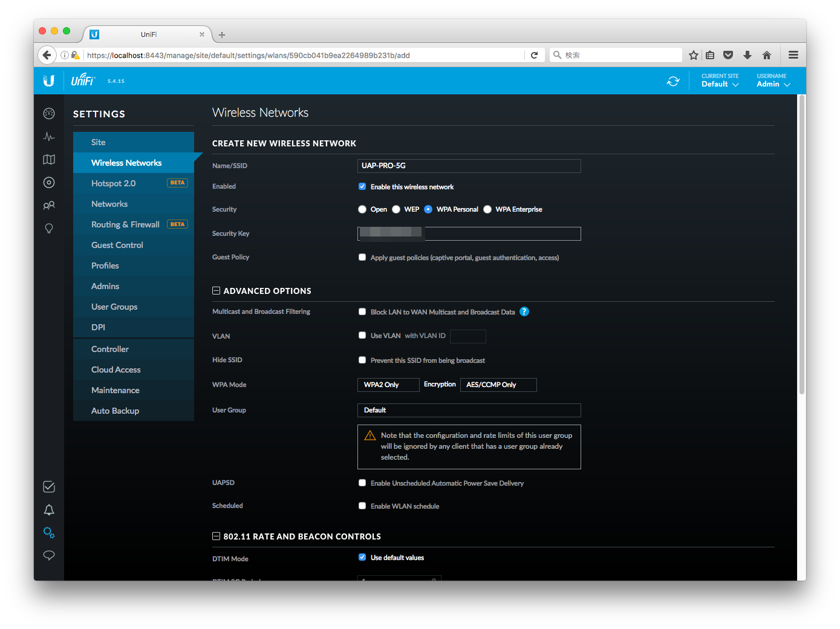Image resolution: width=840 pixels, height=629 pixels.
Task: Click the Security Key input field
Action: [469, 233]
